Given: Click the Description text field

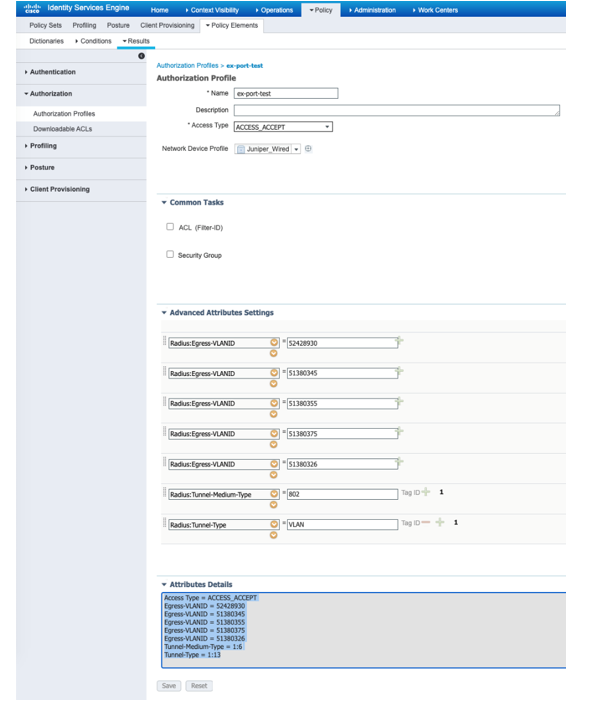Looking at the screenshot, I should click(x=397, y=110).
